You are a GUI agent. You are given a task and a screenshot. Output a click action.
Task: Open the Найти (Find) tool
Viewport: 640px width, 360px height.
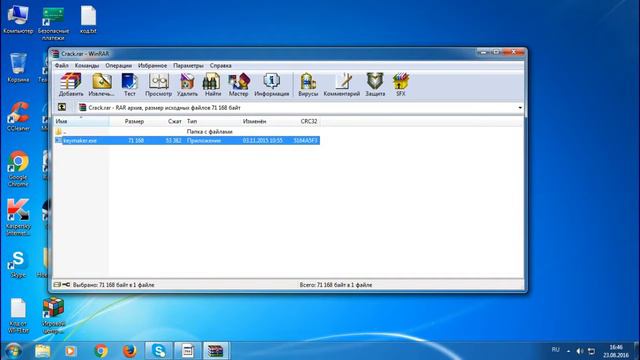pyautogui.click(x=213, y=85)
